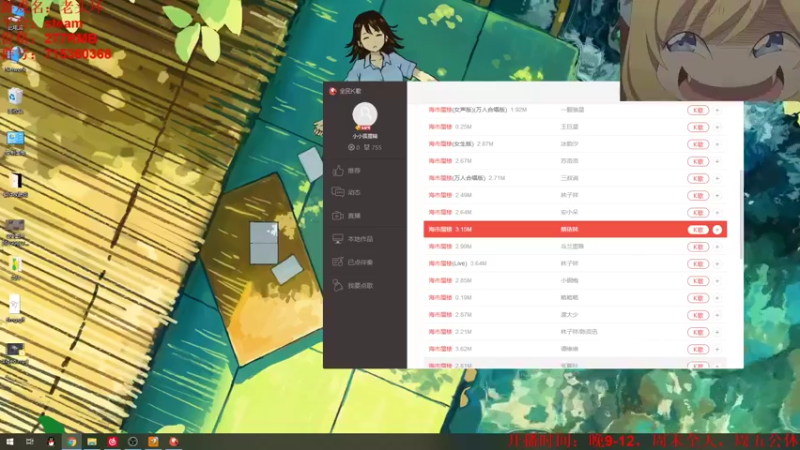
Task: Click K歌 button on 1.92M row
Action: [x=698, y=110]
